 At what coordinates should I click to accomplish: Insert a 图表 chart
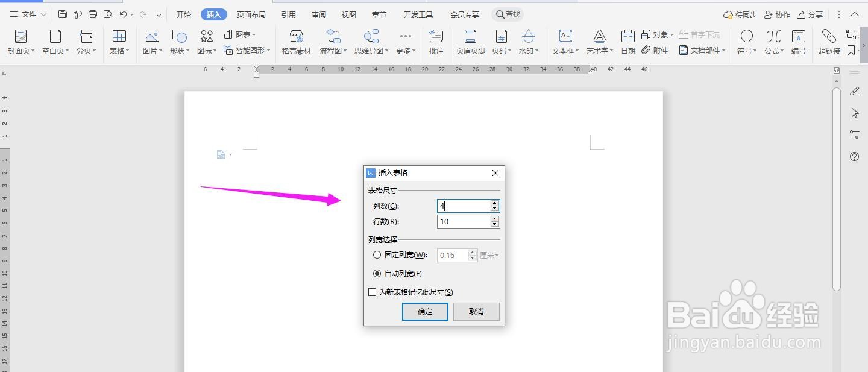point(240,34)
